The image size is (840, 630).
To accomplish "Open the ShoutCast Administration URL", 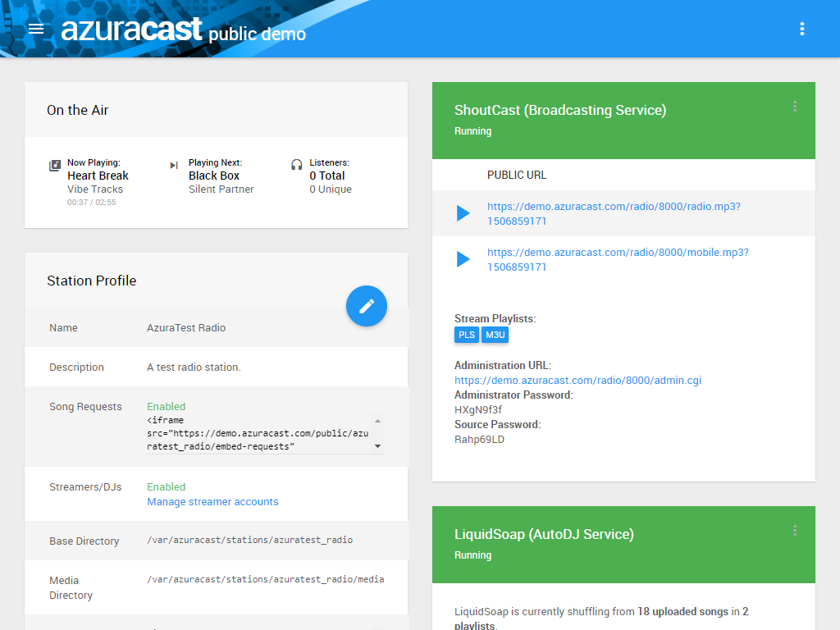I will pyautogui.click(x=577, y=380).
